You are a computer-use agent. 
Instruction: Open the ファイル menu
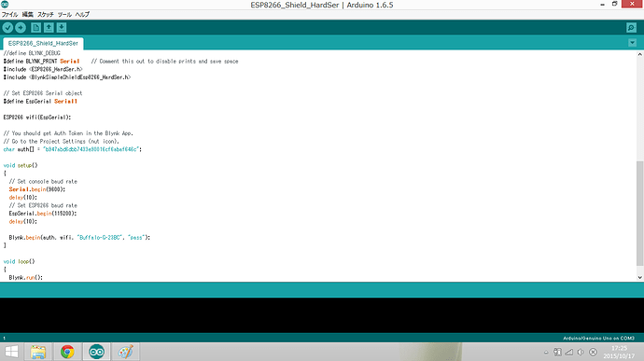9,14
